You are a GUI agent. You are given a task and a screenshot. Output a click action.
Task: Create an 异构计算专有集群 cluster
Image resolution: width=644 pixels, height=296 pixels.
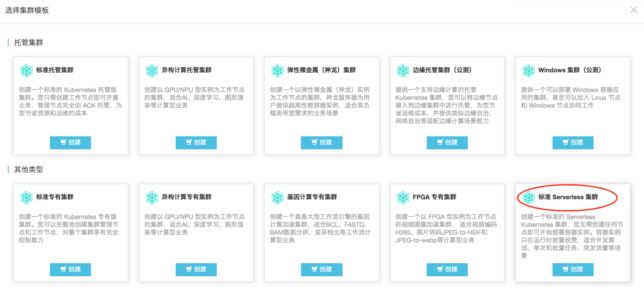(196, 269)
